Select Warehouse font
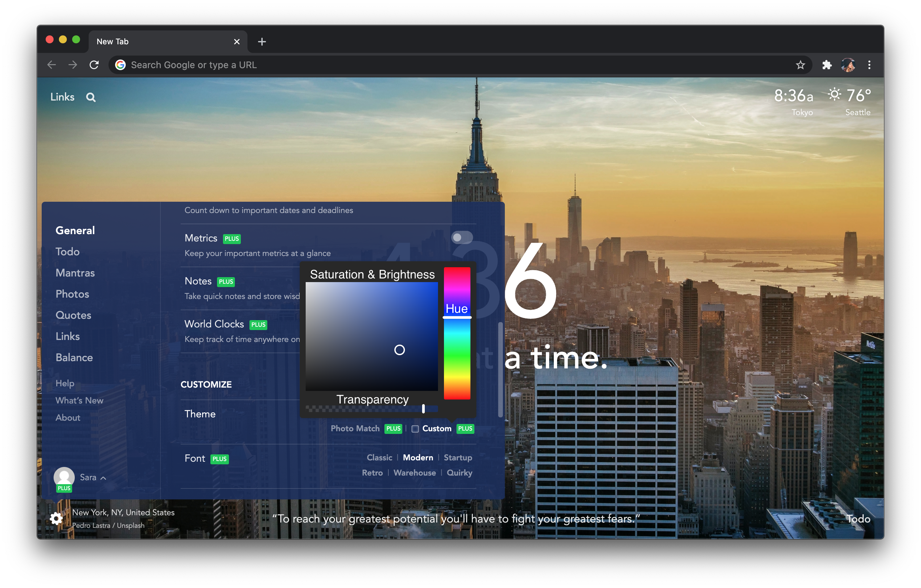This screenshot has height=588, width=921. [414, 473]
